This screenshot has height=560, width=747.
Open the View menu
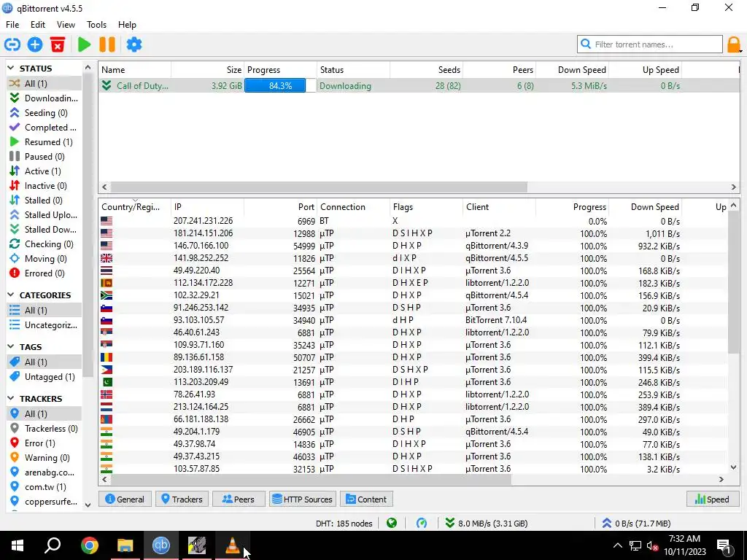[66, 25]
